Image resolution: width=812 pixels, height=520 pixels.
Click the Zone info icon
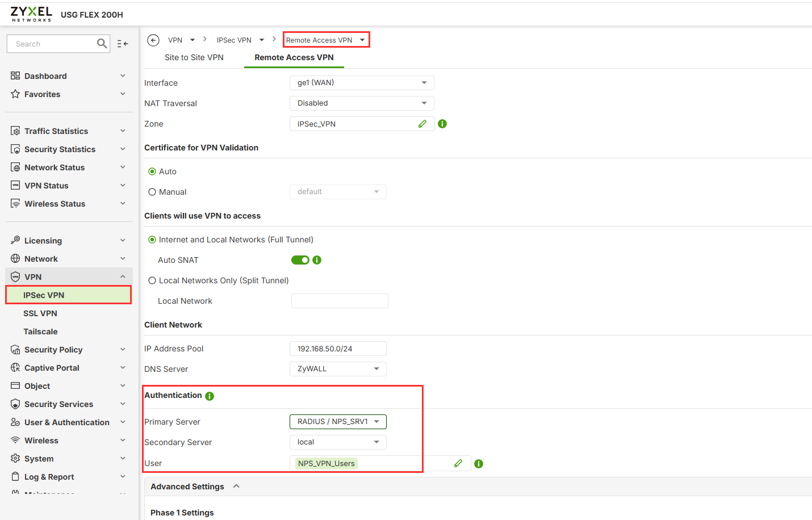pyautogui.click(x=442, y=124)
